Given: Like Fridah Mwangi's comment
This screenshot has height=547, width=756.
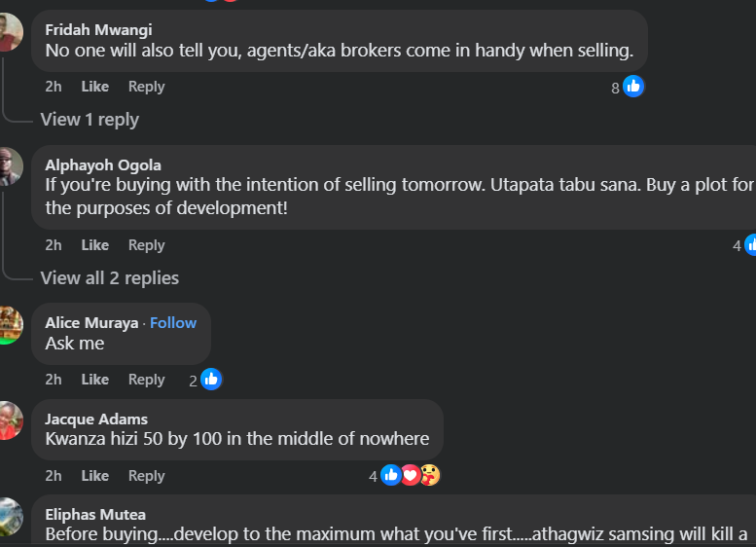Looking at the screenshot, I should (x=94, y=87).
